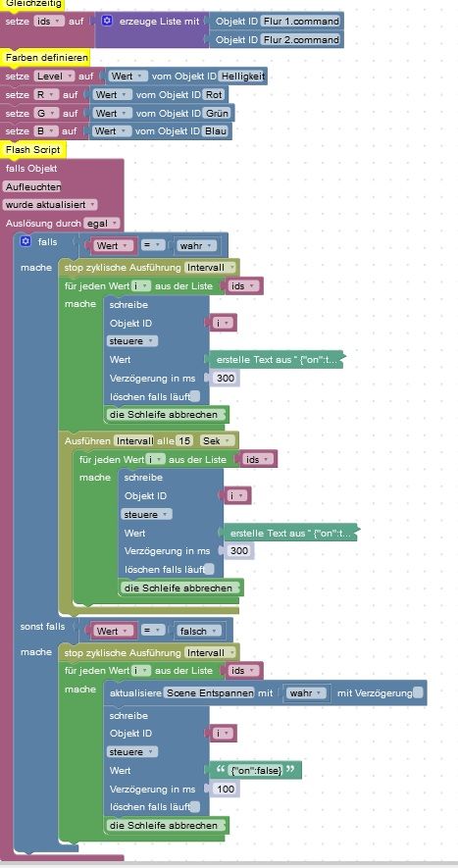Viewport: 458px width, 868px height.
Task: Open the 'Auslösung durch egal' dropdown
Action: point(102,224)
